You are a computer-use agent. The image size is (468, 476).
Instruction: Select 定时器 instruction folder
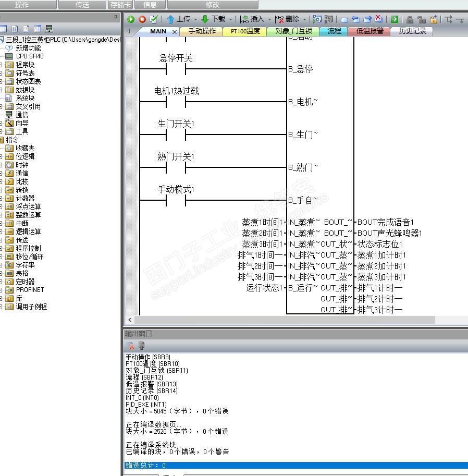[25, 282]
